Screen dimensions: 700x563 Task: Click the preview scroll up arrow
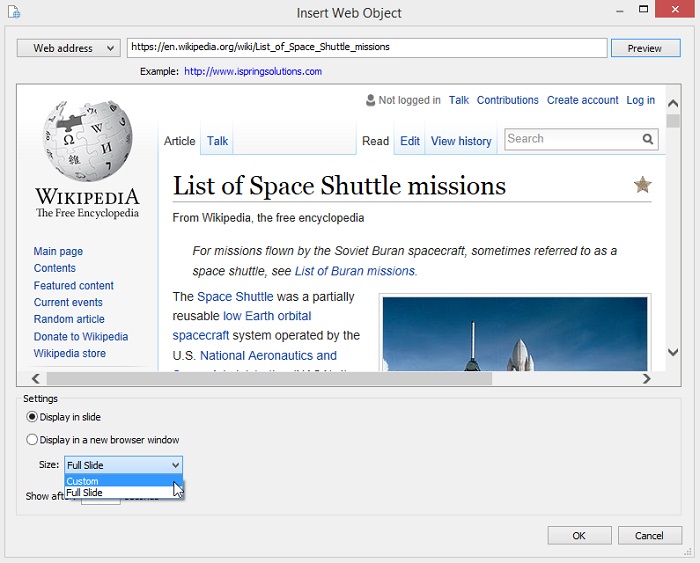click(673, 104)
